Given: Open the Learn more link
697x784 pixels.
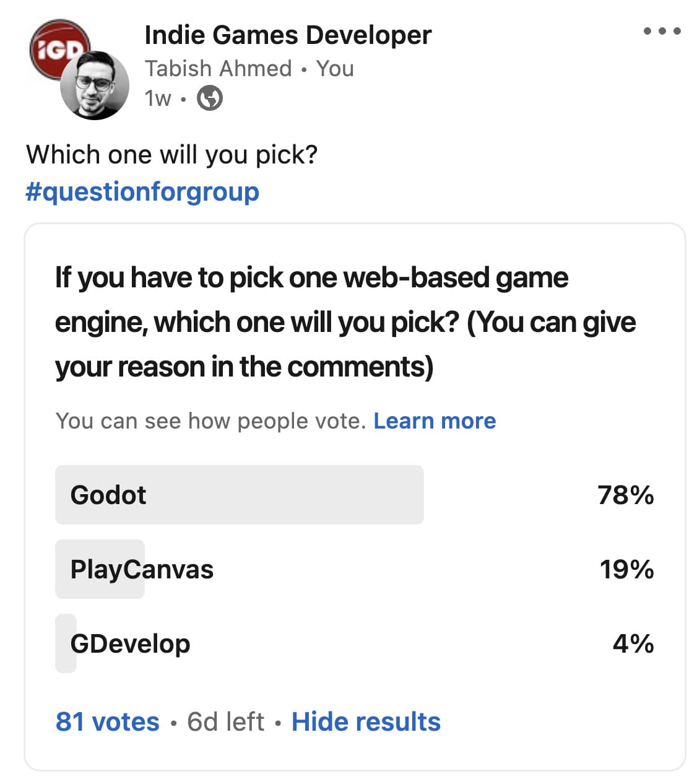Looking at the screenshot, I should tap(435, 421).
